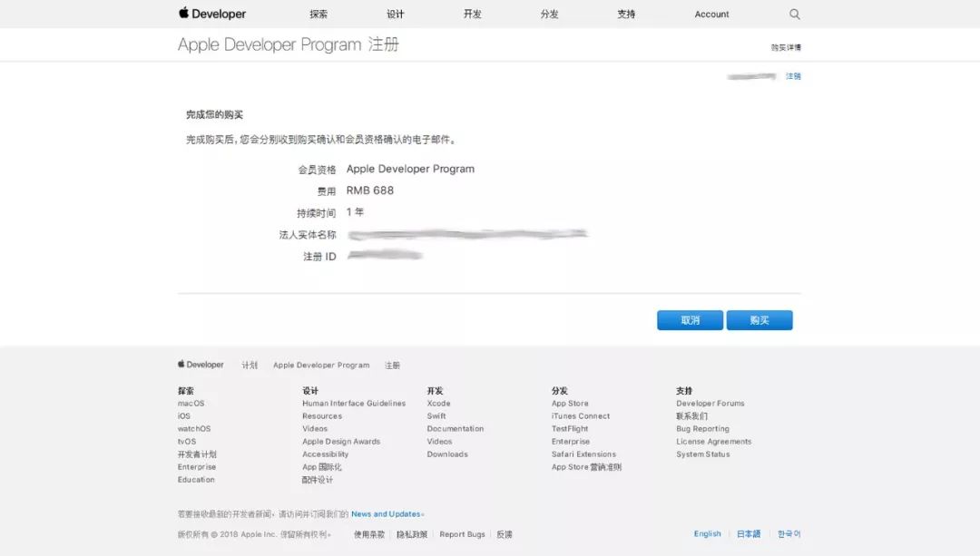Select the 支持 item in the top navigation
Screen dimensions: 980x556
pos(626,14)
